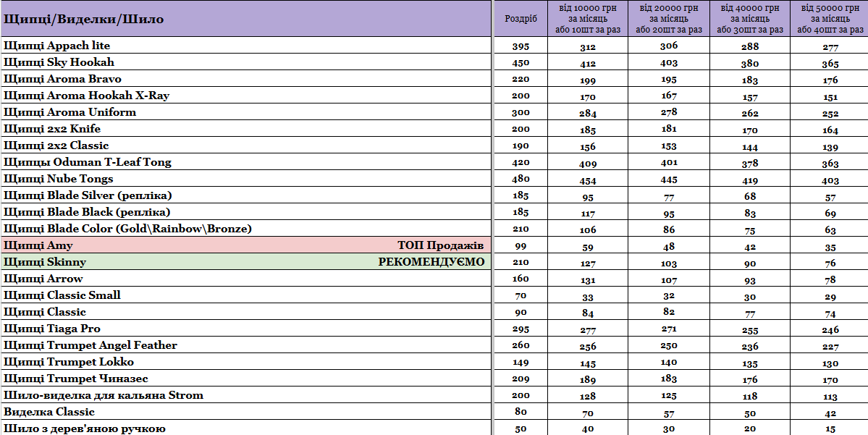Screen dimensions: 868x435
Task: Select the 'Щипці Trumpet Angel Feather' row name
Action: tap(90, 345)
